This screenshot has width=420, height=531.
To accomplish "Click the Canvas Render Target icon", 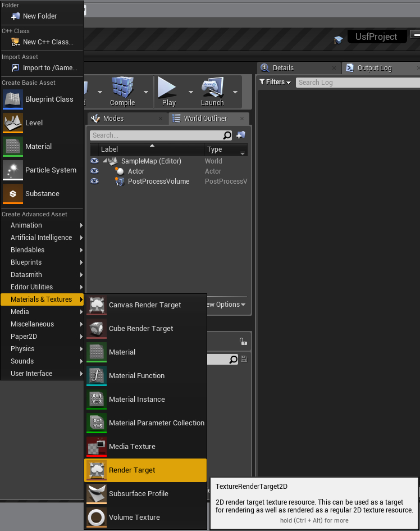I will 97,305.
